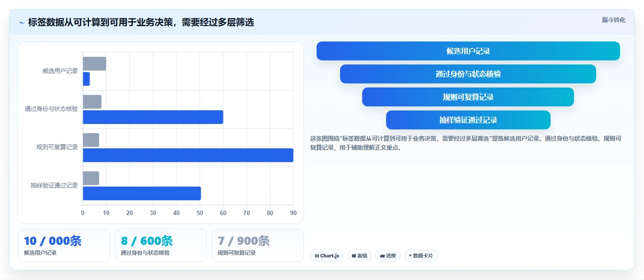Click the chart axis label 通过身份与状态核验
The width and height of the screenshot is (644, 280).
point(51,109)
